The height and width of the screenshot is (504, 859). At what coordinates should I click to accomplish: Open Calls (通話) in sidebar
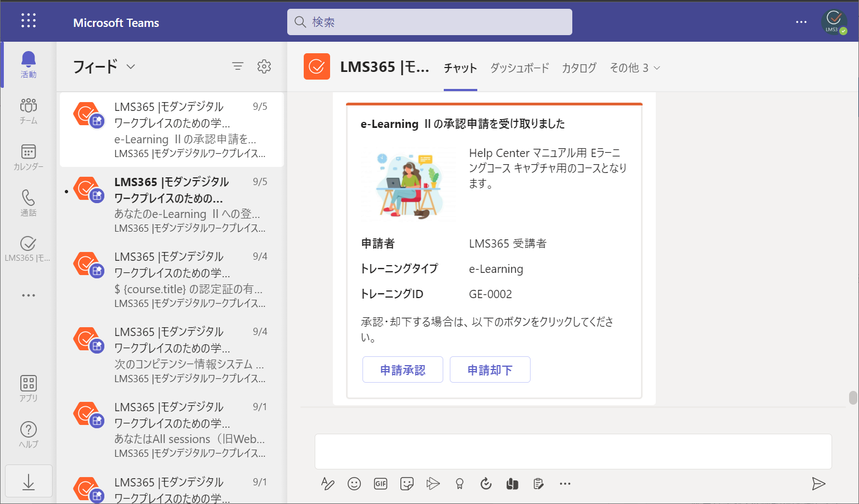pyautogui.click(x=29, y=203)
